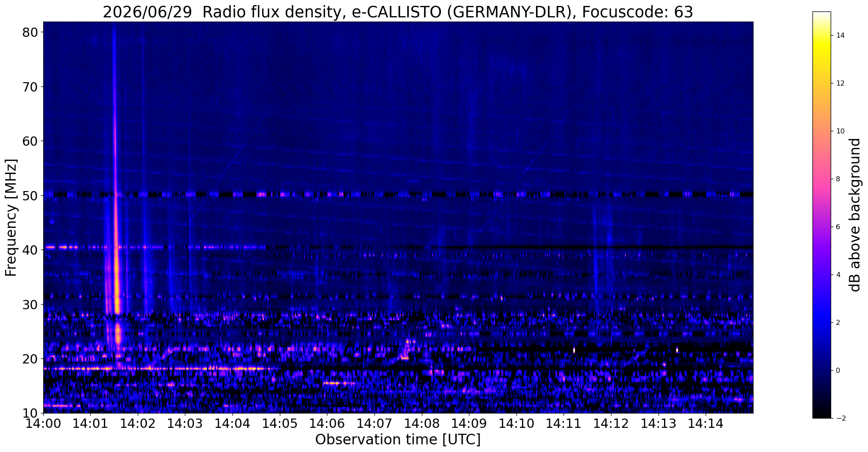
Task: Click the 14:05 tick label on the time axis
Action: 279,424
